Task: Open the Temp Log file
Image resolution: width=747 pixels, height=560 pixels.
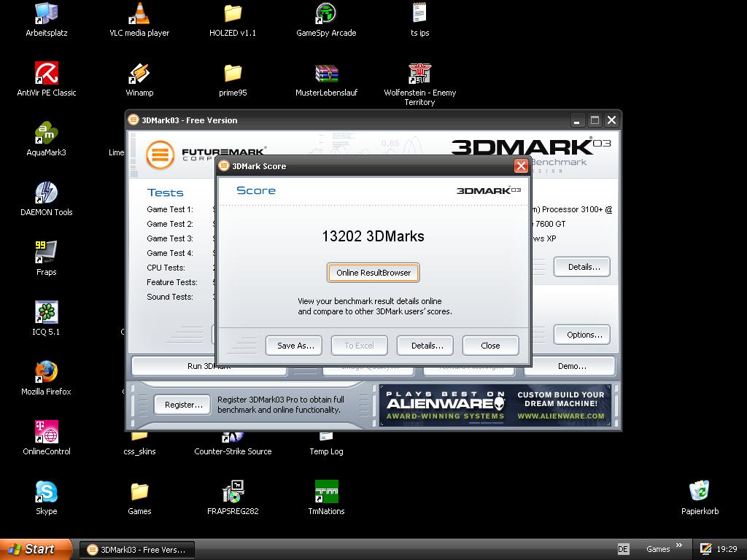Action: coord(326,444)
